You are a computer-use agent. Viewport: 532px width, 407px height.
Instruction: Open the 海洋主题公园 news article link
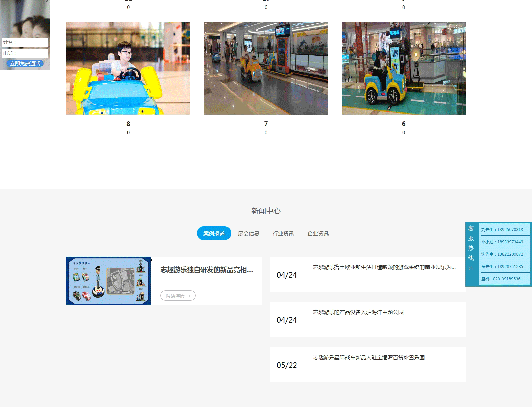(358, 312)
